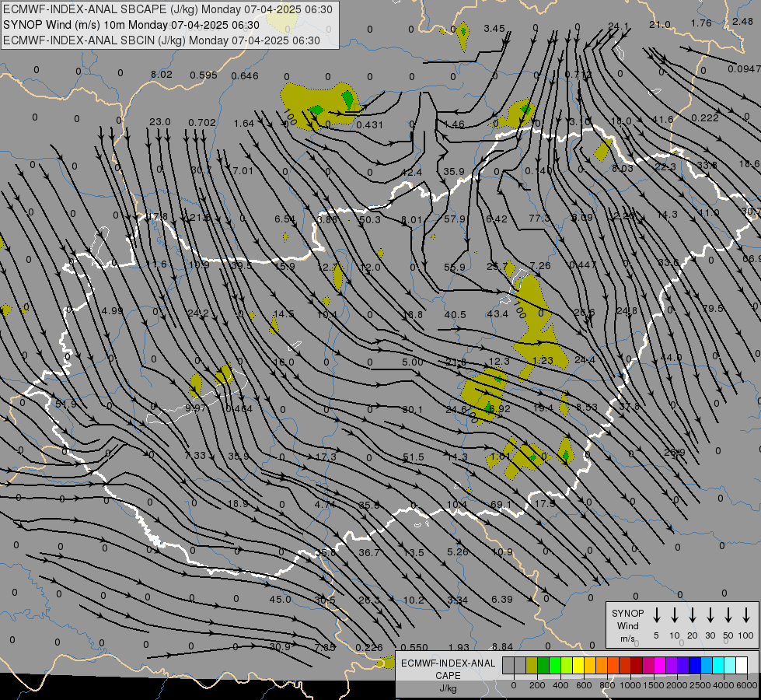The width and height of the screenshot is (761, 700).
Task: Click the 4.99 value on the map
Action: [x=112, y=310]
